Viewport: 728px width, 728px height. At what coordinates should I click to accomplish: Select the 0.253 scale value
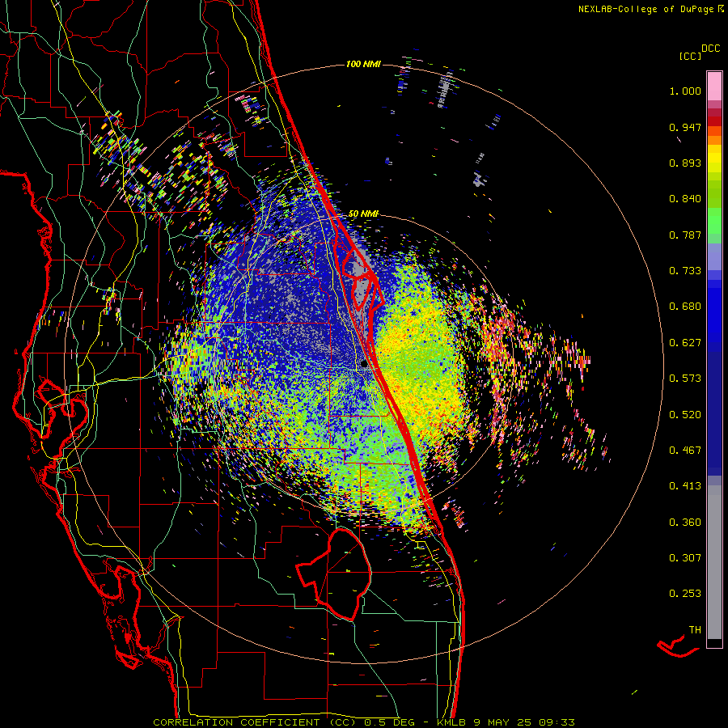(x=685, y=594)
